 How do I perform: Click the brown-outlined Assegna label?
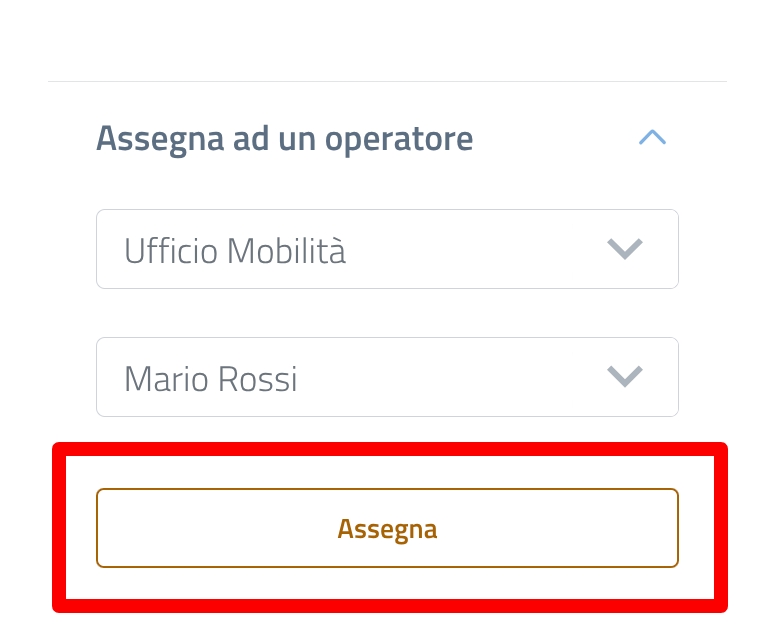pyautogui.click(x=387, y=528)
